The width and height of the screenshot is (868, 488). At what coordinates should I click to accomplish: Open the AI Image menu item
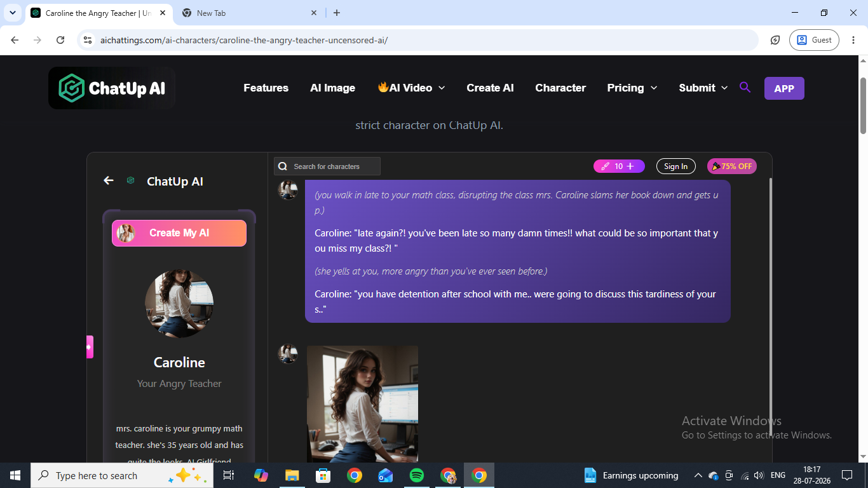coord(332,88)
